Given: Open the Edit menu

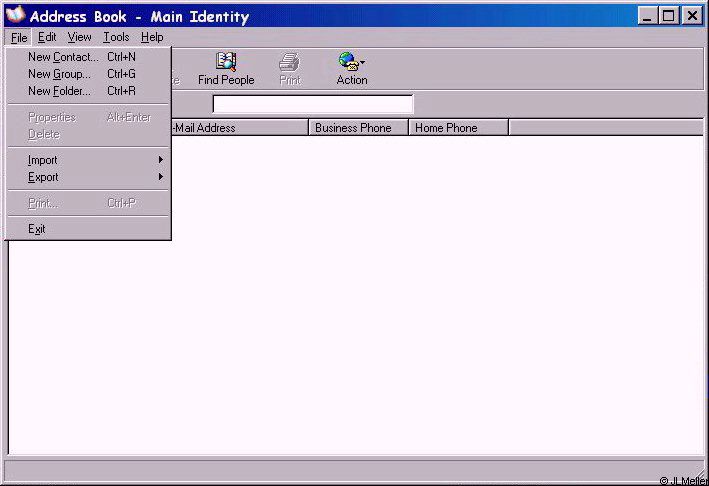Looking at the screenshot, I should (47, 37).
